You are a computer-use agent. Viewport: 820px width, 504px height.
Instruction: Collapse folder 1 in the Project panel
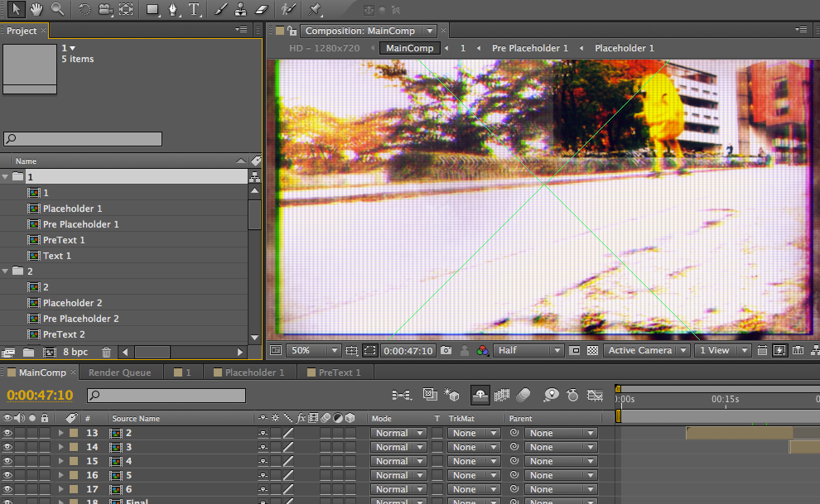[7, 177]
